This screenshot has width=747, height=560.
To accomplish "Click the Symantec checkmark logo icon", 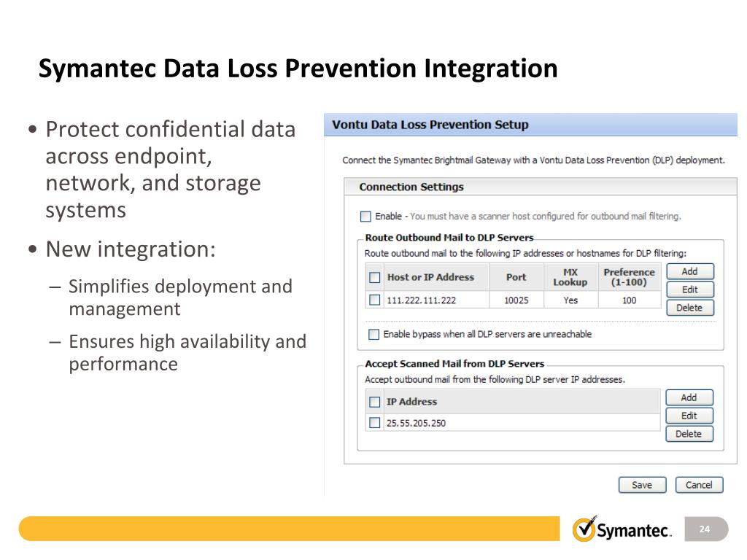I will coord(584,529).
